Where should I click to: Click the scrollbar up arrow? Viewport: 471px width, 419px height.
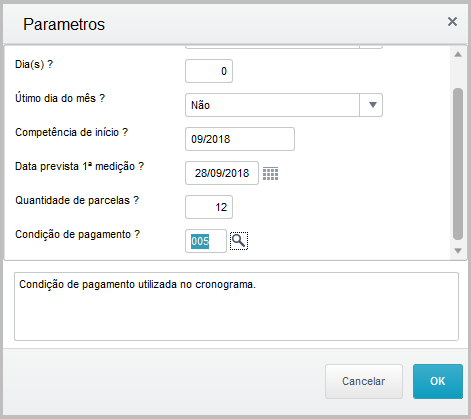(458, 54)
